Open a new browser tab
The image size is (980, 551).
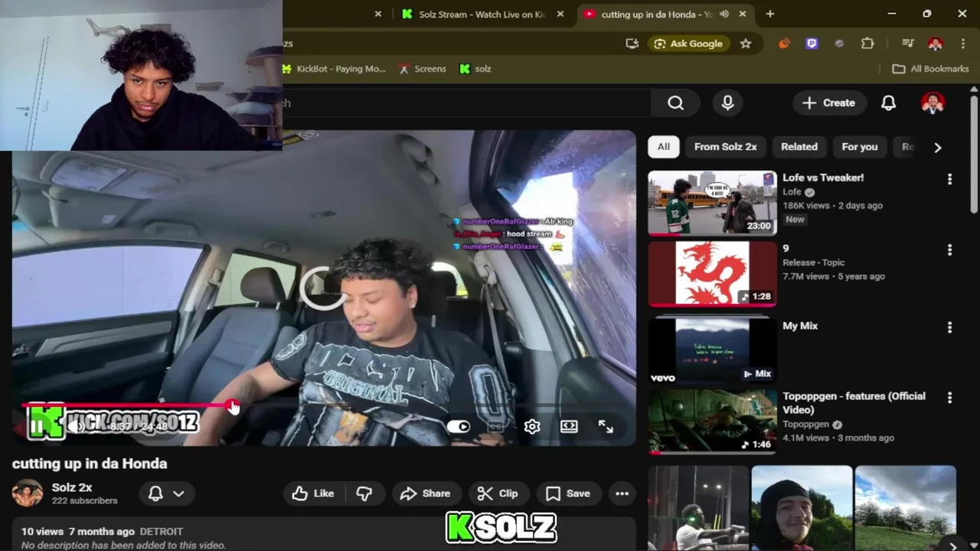click(x=770, y=14)
